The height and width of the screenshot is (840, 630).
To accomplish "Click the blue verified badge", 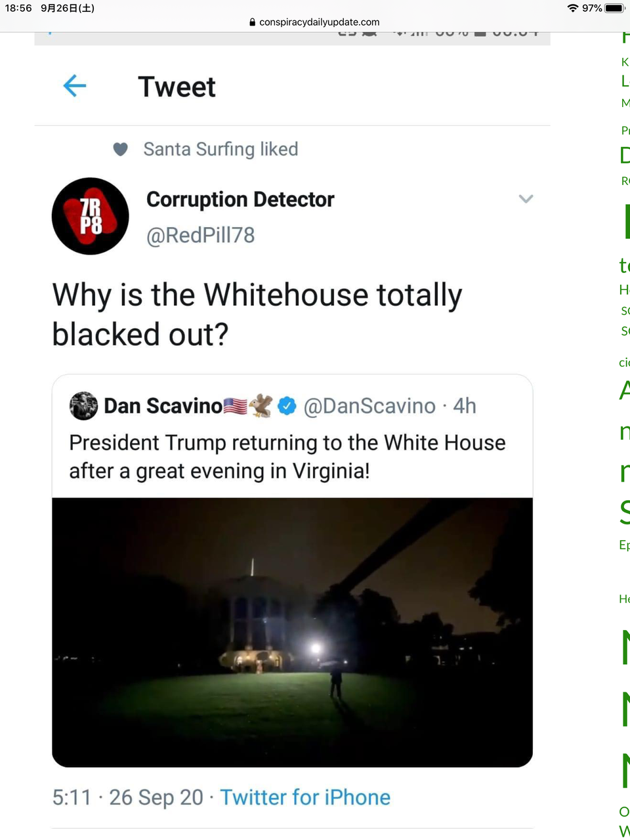I will point(287,406).
